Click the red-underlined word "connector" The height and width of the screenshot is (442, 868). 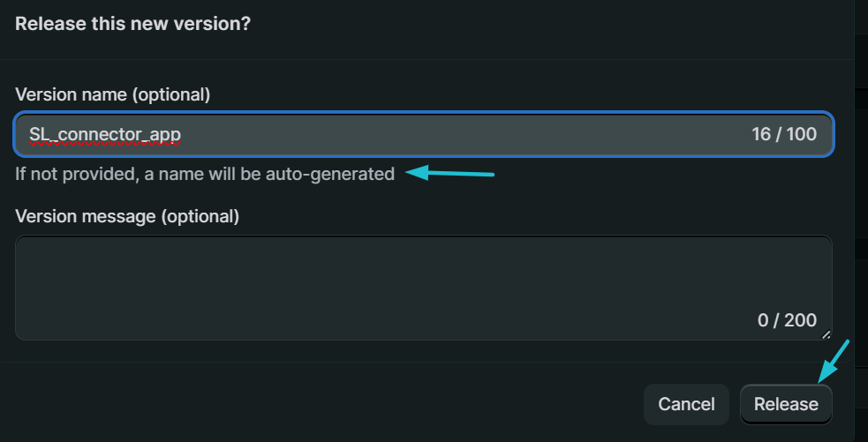coord(92,134)
